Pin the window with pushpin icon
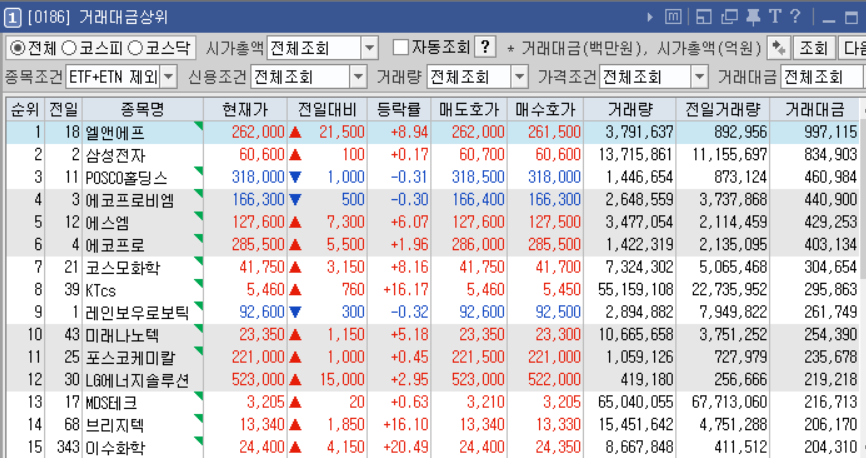This screenshot has width=866, height=458. (x=753, y=17)
